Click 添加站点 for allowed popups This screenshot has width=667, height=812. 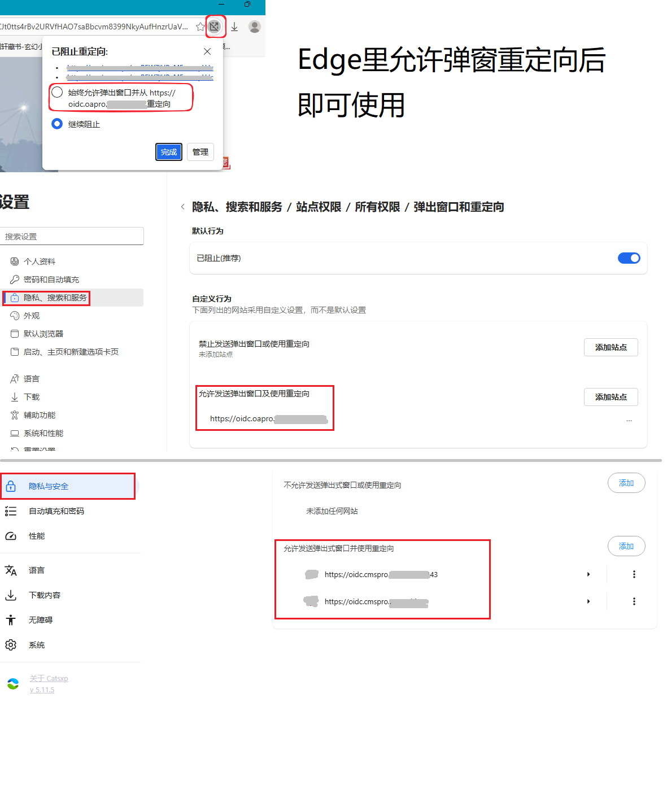(x=611, y=397)
